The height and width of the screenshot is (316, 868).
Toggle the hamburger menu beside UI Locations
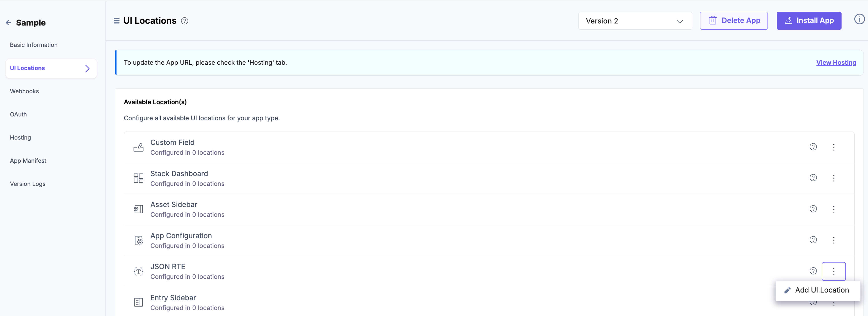point(117,21)
